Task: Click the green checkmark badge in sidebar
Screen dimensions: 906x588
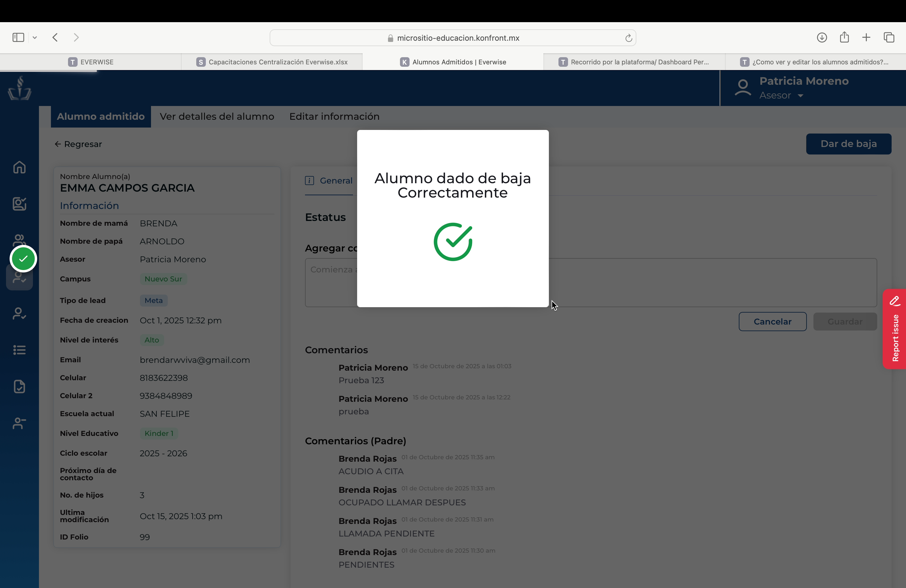Action: coord(23,259)
